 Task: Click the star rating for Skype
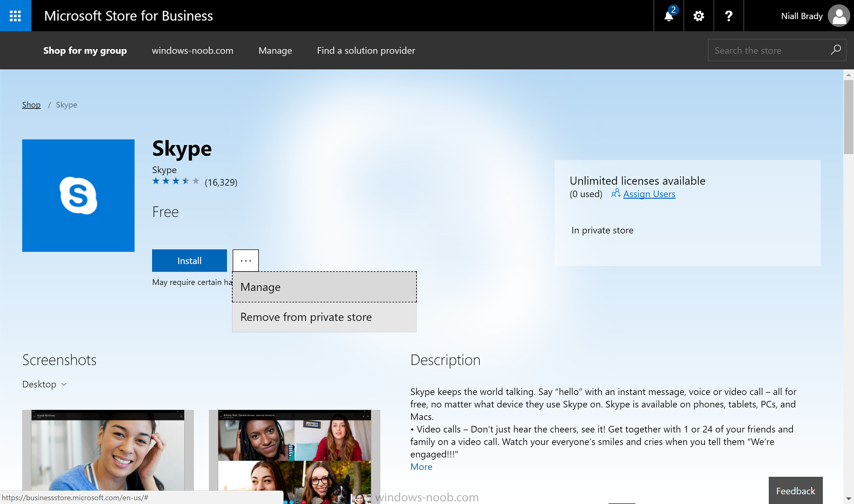[x=176, y=181]
